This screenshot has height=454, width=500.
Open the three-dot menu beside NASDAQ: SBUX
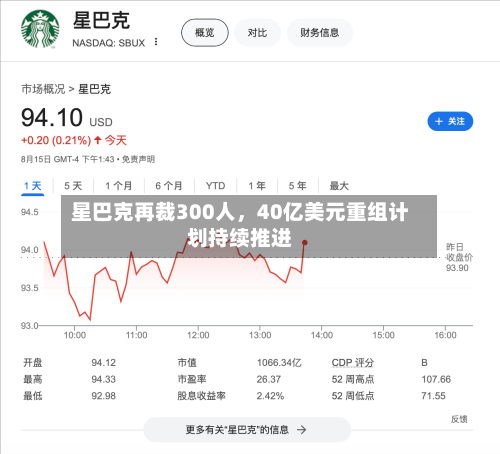coord(156,42)
